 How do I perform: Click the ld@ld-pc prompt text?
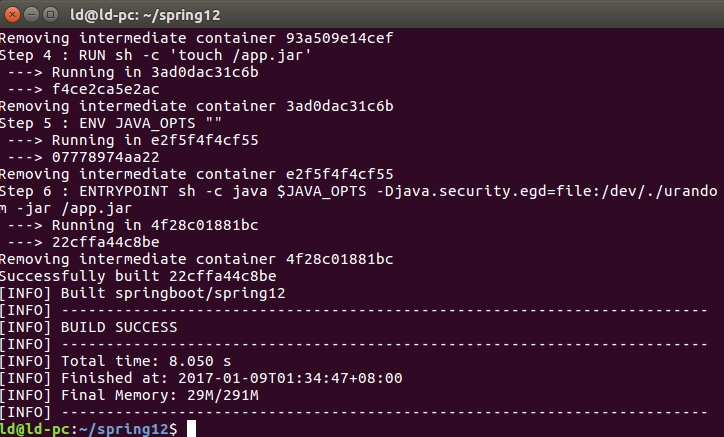[x=35, y=429]
